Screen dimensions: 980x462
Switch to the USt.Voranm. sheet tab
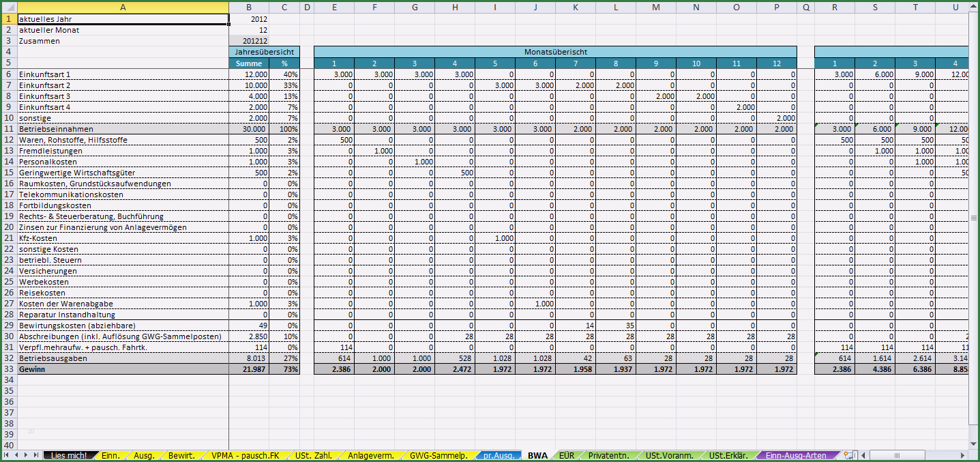pyautogui.click(x=670, y=455)
